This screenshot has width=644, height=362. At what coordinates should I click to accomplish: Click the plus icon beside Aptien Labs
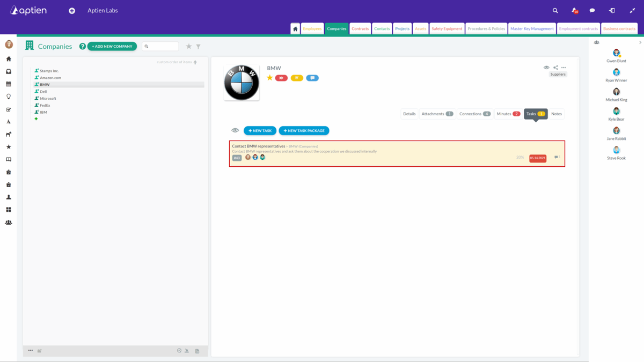point(72,11)
